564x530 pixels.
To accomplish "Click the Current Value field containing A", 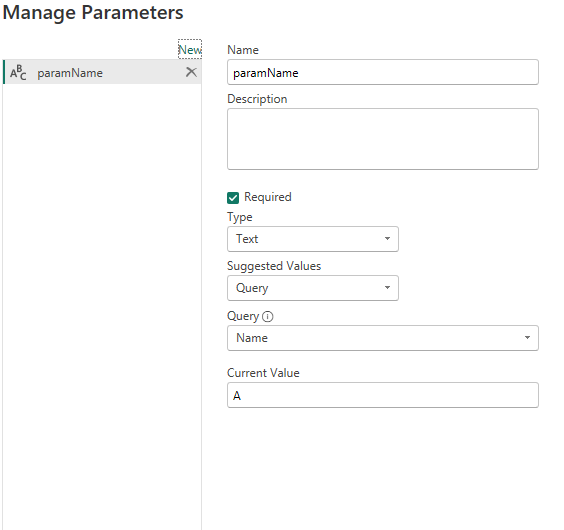I will (383, 395).
